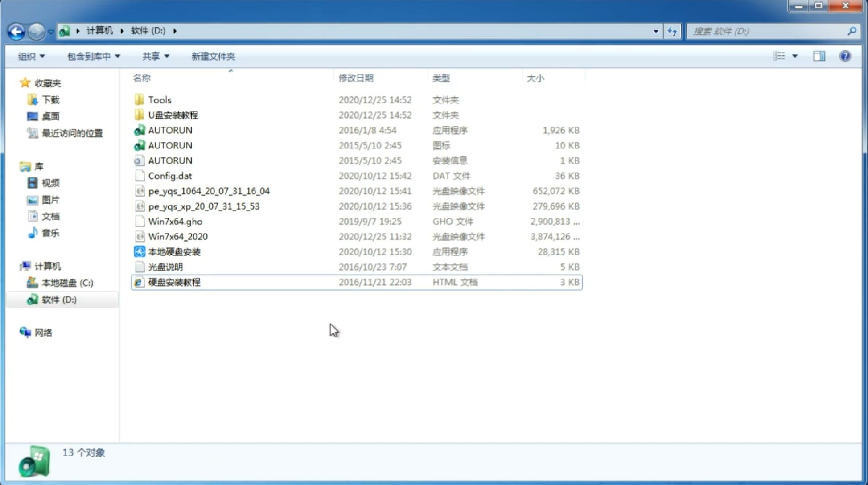Open Win7x64.gho backup file

pyautogui.click(x=176, y=221)
